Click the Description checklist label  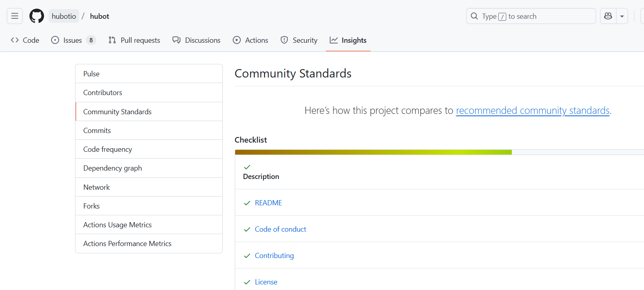261,177
